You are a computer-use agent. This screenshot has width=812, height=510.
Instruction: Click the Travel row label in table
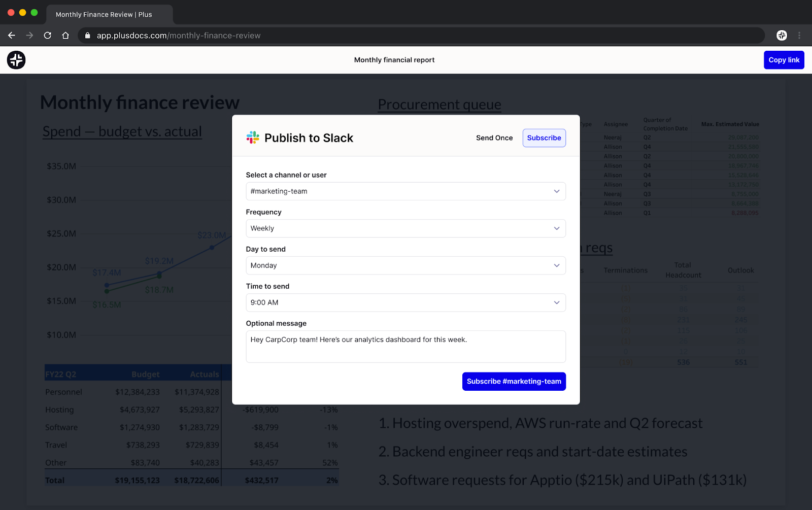(56, 445)
